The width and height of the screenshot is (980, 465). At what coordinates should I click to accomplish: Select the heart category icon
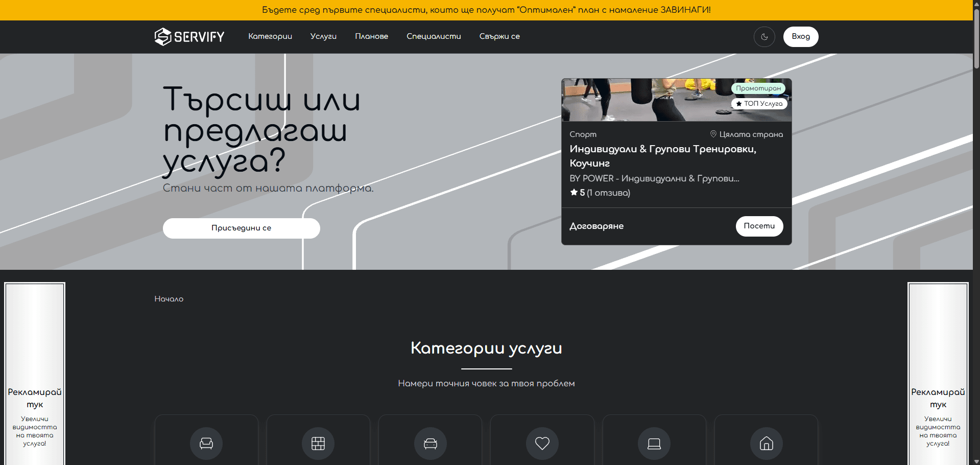click(x=542, y=444)
